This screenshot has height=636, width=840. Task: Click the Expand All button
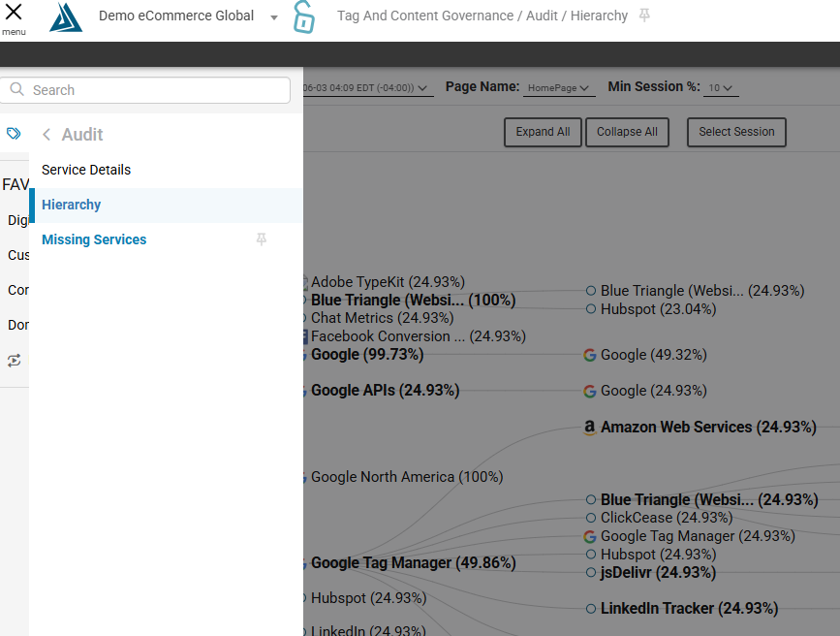coord(543,132)
